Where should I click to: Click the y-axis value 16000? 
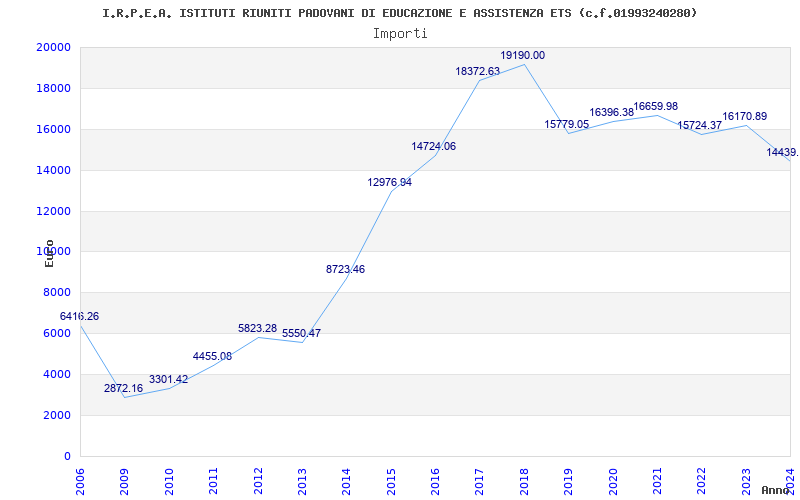[x=53, y=129]
